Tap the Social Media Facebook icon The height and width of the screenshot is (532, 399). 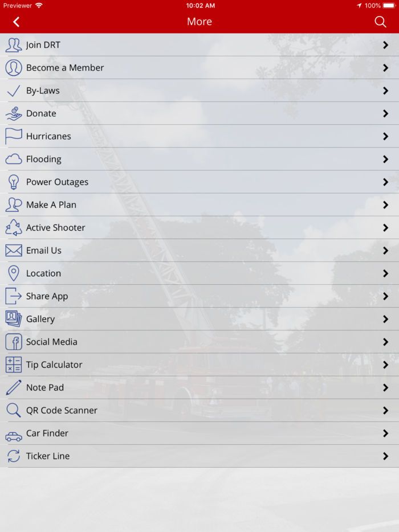(14, 342)
